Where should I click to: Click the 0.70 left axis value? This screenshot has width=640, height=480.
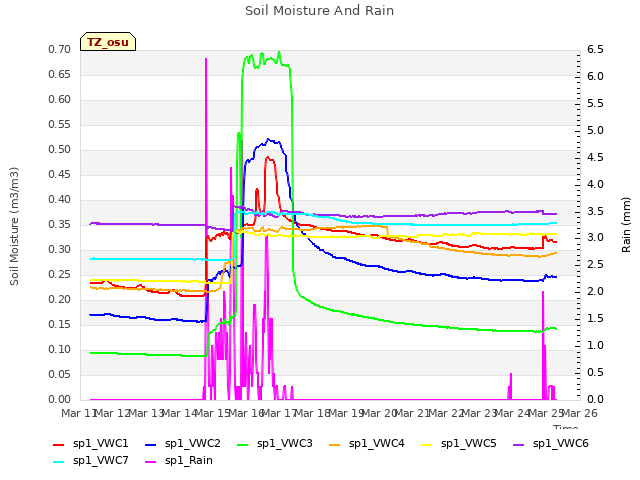[60, 49]
